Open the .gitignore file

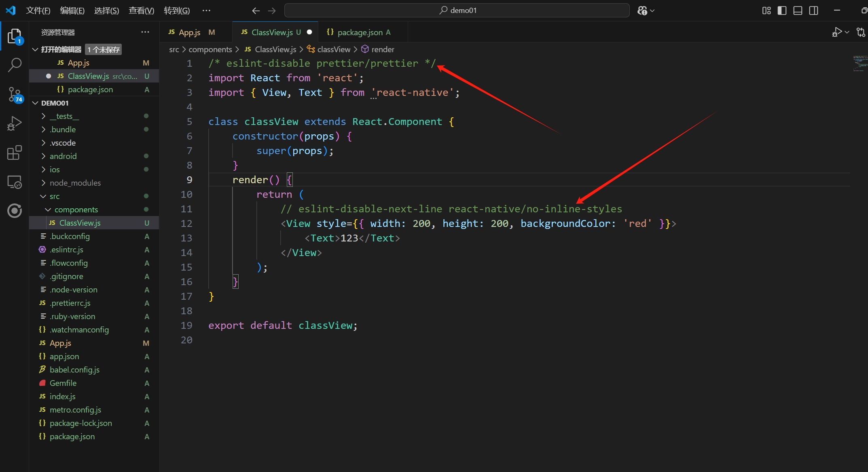[94, 276]
